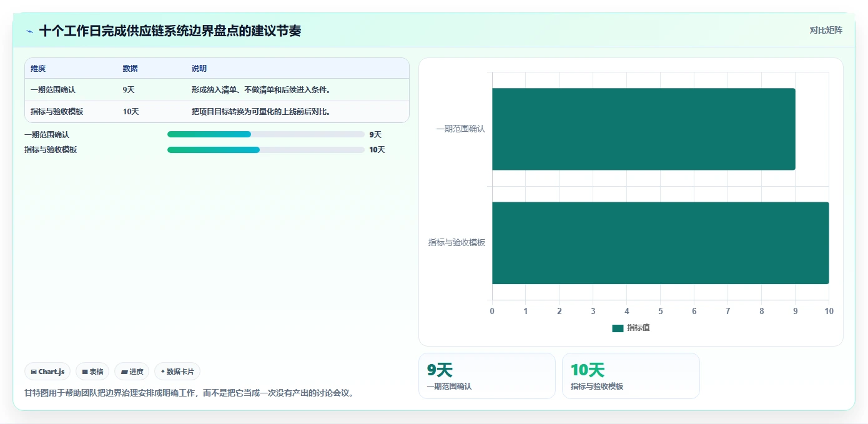Viewport: 868px width, 424px height.
Task: Select the 一期范围确认 table row cell
Action: point(53,90)
